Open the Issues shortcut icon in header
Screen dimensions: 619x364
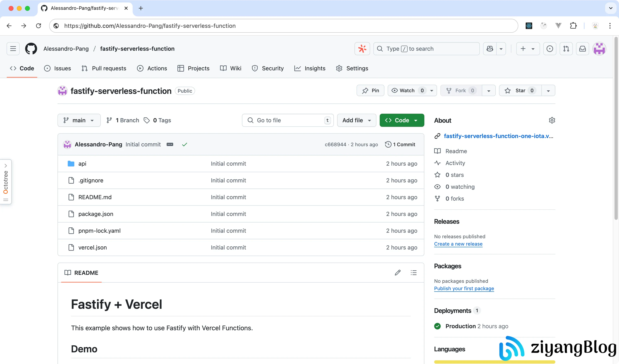click(x=550, y=49)
